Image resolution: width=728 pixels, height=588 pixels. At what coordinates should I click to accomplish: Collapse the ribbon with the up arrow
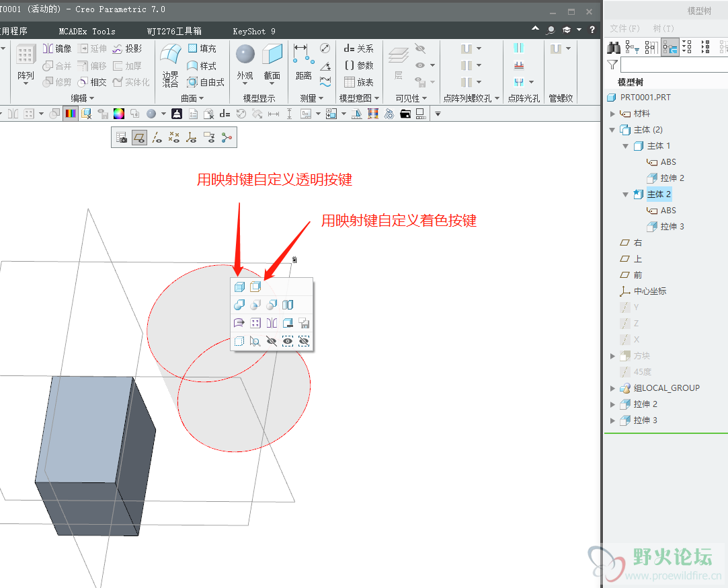(x=535, y=29)
